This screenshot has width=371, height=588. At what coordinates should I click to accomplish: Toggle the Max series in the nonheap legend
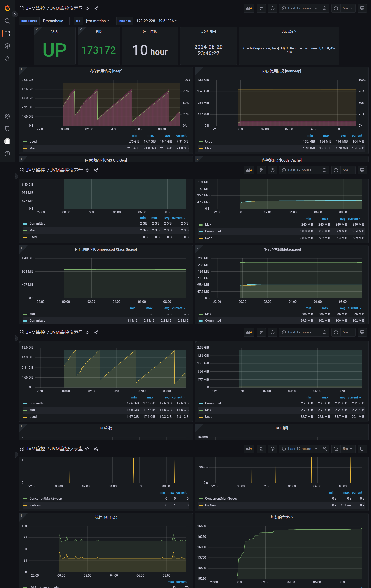pos(208,148)
